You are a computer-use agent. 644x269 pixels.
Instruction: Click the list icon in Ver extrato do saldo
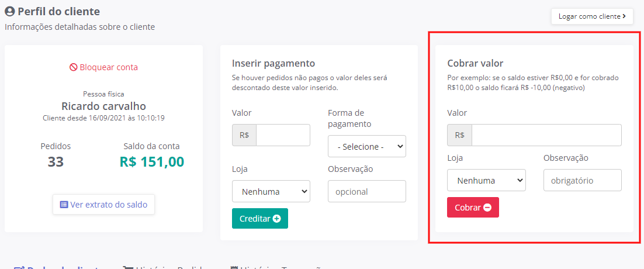(64, 205)
